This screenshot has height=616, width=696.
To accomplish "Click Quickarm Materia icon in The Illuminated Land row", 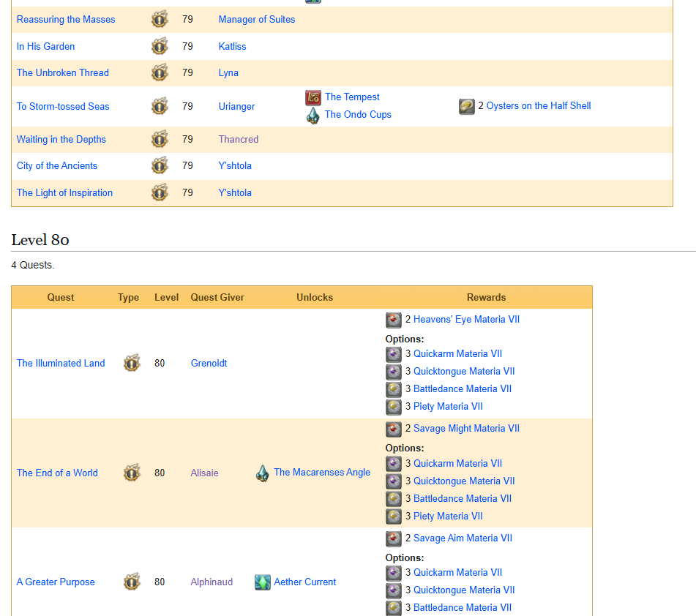I will pyautogui.click(x=394, y=354).
